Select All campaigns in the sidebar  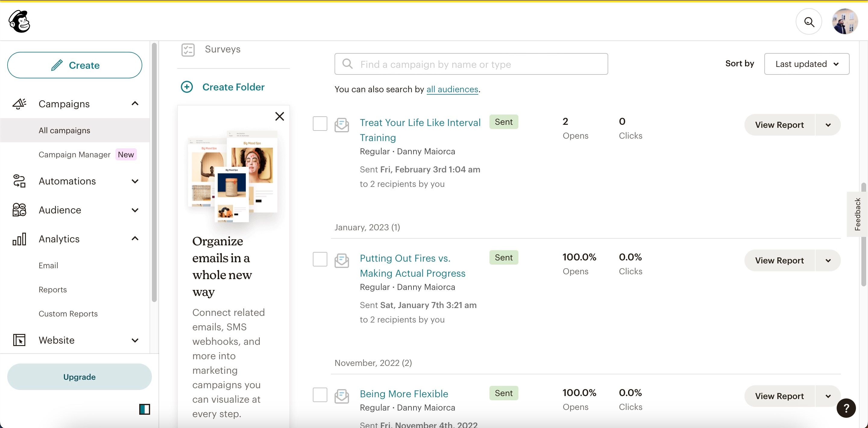coord(64,130)
